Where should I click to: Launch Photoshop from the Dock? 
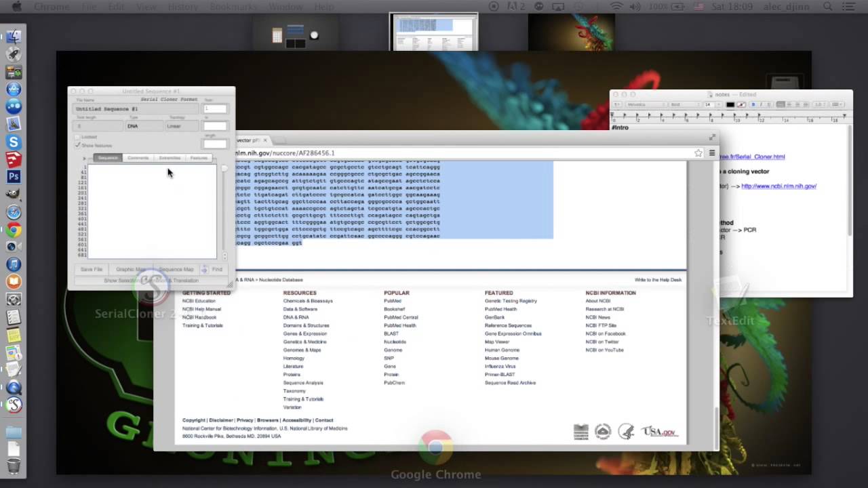tap(14, 178)
